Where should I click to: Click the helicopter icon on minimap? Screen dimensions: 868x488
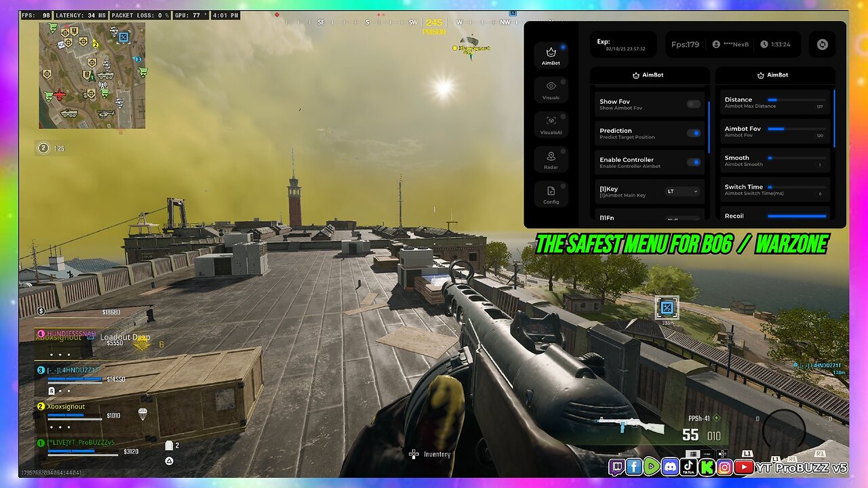[x=105, y=114]
